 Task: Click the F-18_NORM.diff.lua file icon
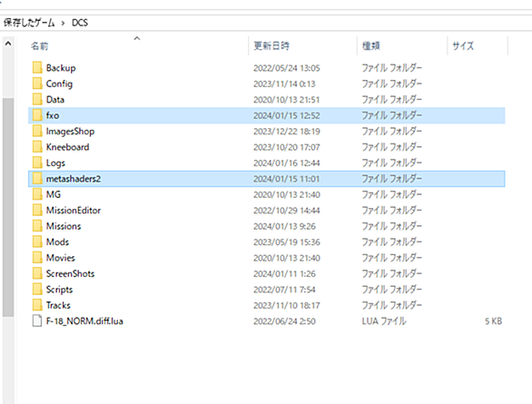point(37,320)
